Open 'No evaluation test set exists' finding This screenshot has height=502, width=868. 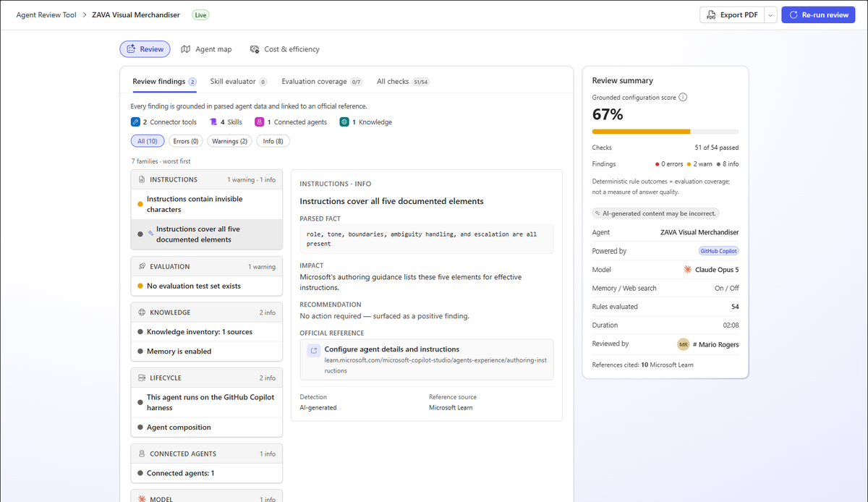(x=206, y=286)
